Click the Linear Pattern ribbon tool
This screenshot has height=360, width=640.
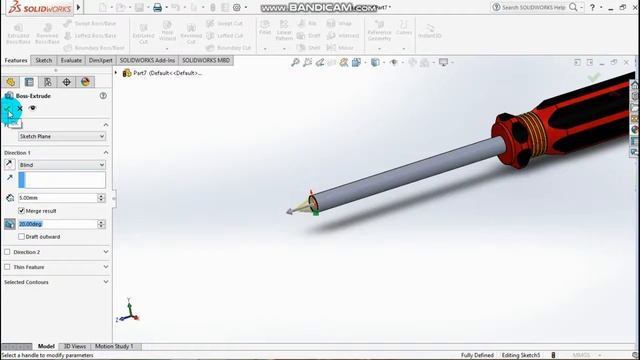click(284, 30)
